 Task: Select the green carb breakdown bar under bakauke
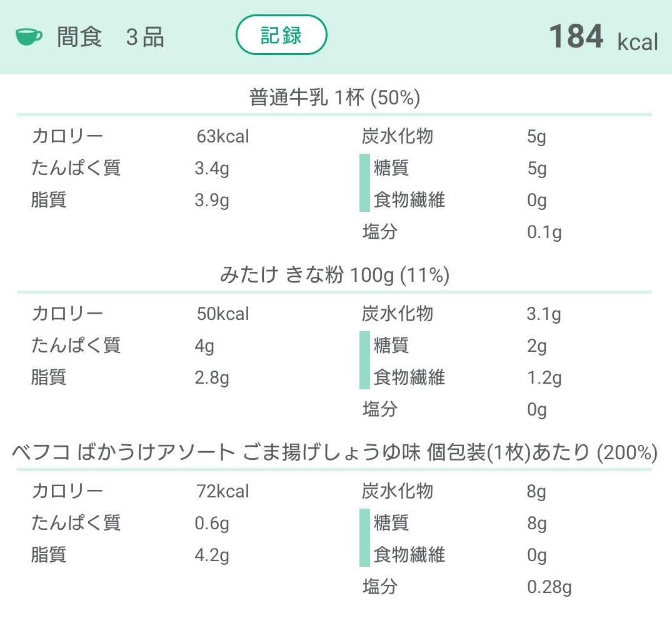[x=364, y=537]
